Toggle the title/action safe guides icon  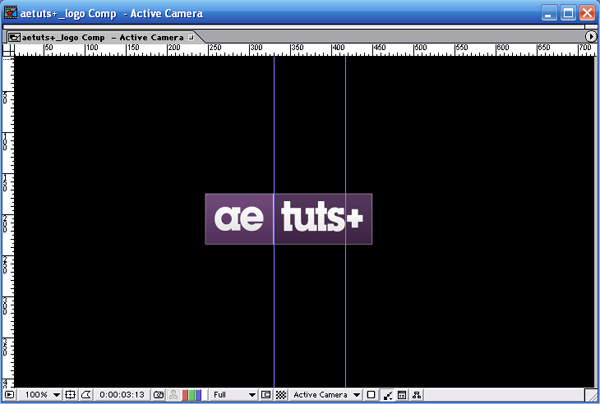(70, 395)
